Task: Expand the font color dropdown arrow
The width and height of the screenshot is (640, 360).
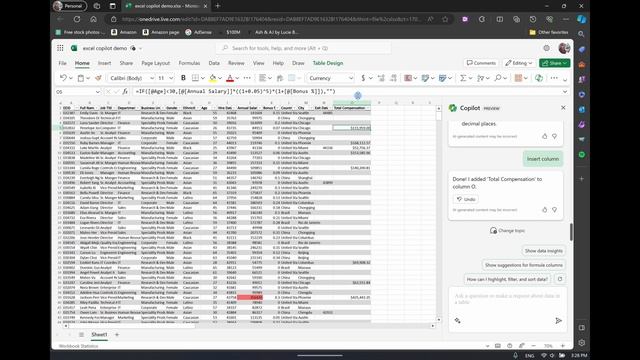Action: click(x=237, y=78)
